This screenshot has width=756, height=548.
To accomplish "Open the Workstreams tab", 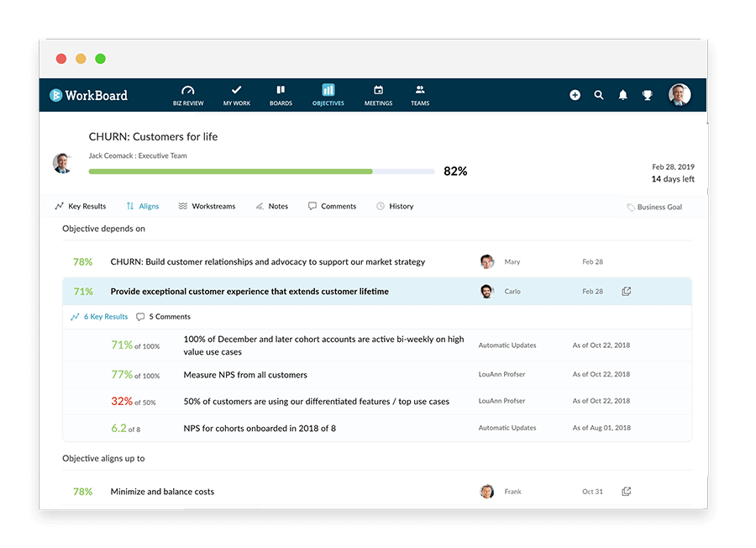I will tap(207, 206).
